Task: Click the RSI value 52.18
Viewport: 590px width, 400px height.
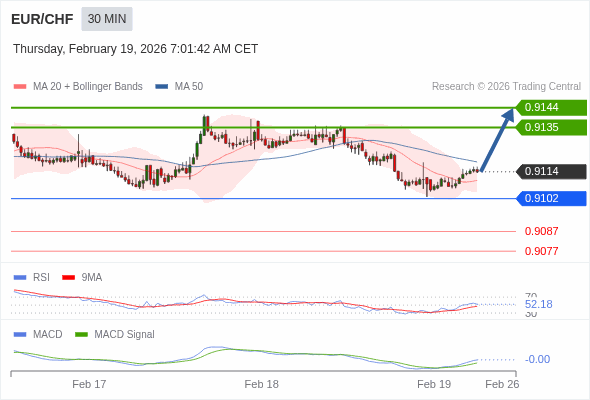Action: tap(538, 304)
